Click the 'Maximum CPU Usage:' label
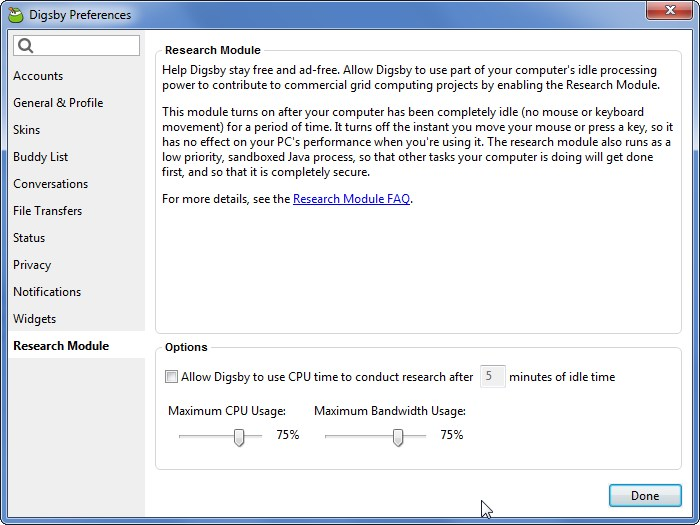The height and width of the screenshot is (525, 700). pyautogui.click(x=227, y=411)
